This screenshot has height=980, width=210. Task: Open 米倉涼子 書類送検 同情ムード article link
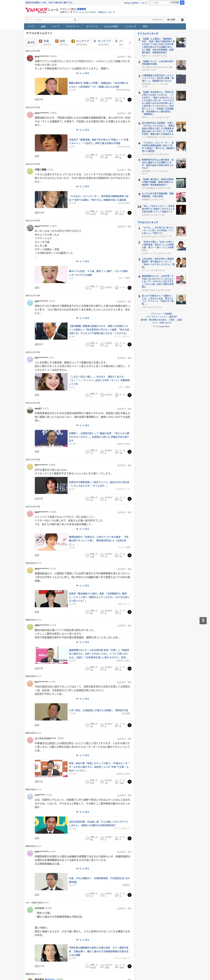point(99,141)
